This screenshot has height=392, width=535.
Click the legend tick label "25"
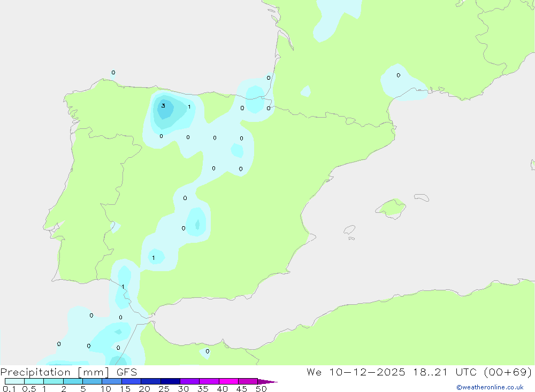pyautogui.click(x=164, y=389)
